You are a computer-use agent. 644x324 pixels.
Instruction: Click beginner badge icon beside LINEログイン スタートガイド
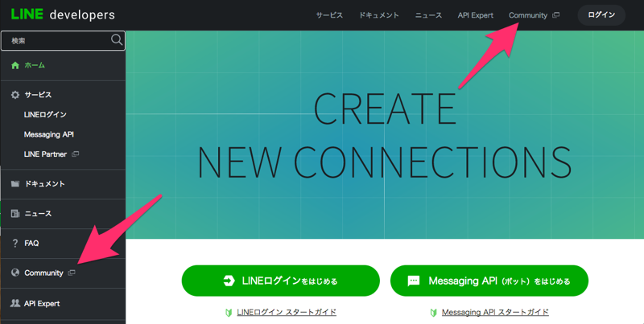point(229,313)
